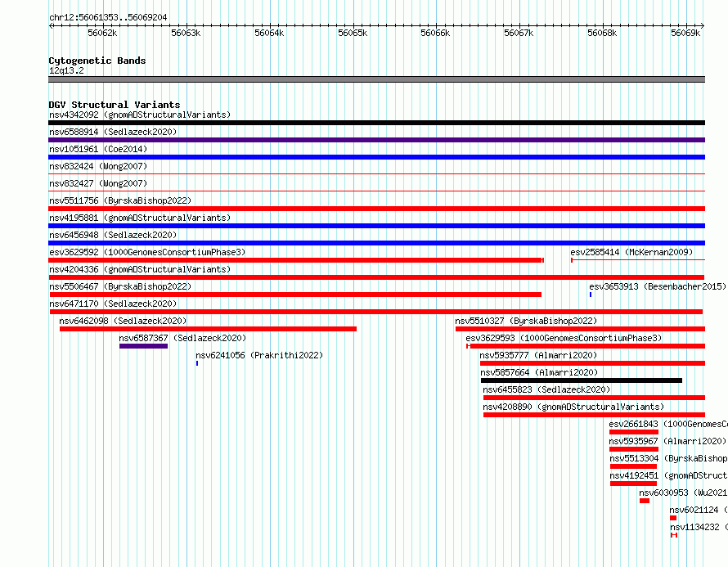Click nsv6462098 (Sedlazeck2020) label
The width and height of the screenshot is (728, 567).
pyautogui.click(x=123, y=321)
